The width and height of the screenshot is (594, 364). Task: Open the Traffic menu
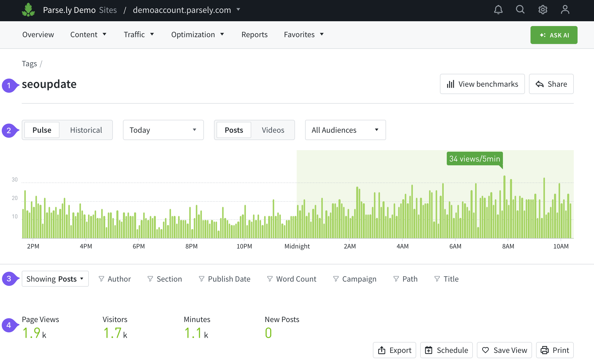point(139,35)
